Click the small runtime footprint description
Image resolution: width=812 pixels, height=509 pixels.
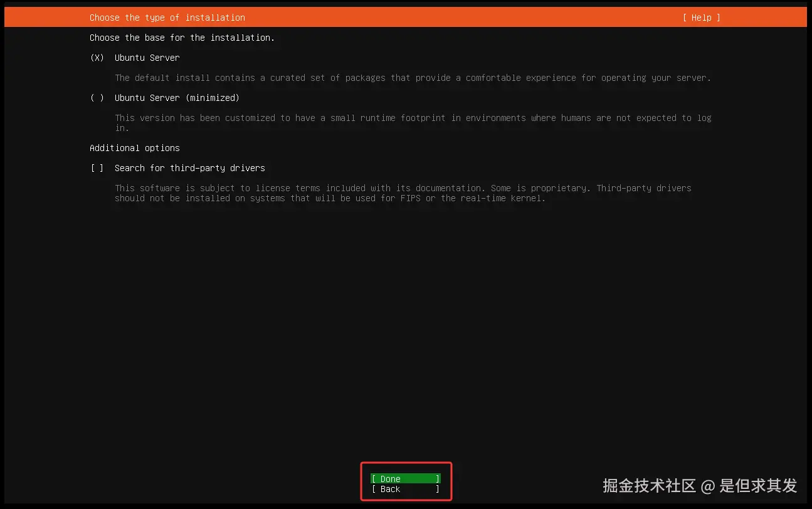[x=413, y=118]
